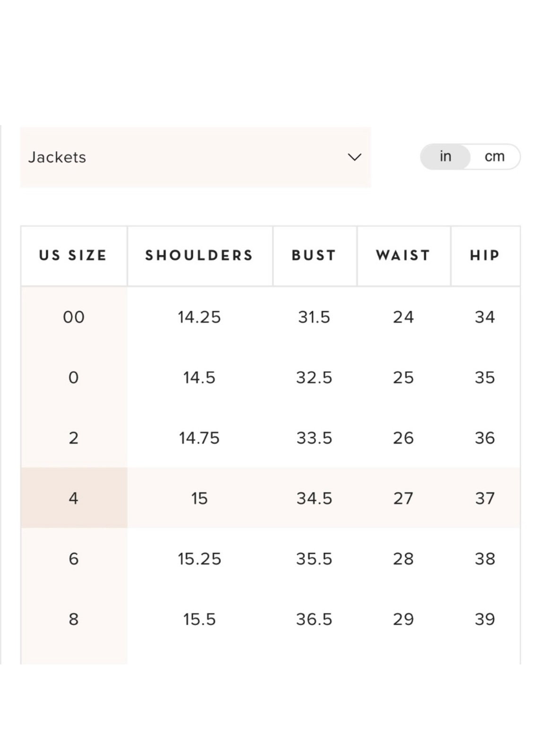540x756 pixels.
Task: Click the SHOULDERS column header
Action: point(200,256)
